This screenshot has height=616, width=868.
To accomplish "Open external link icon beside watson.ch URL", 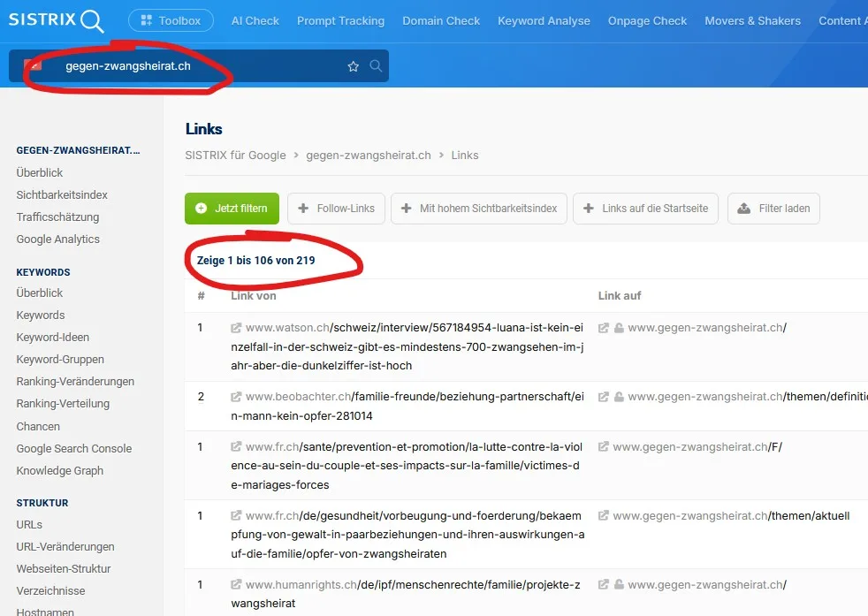I will click(x=236, y=328).
